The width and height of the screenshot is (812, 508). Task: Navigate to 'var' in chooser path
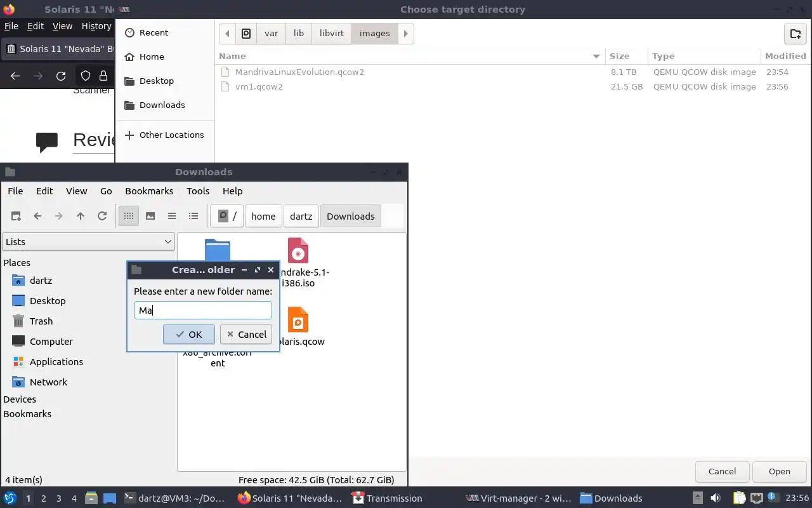tap(272, 33)
